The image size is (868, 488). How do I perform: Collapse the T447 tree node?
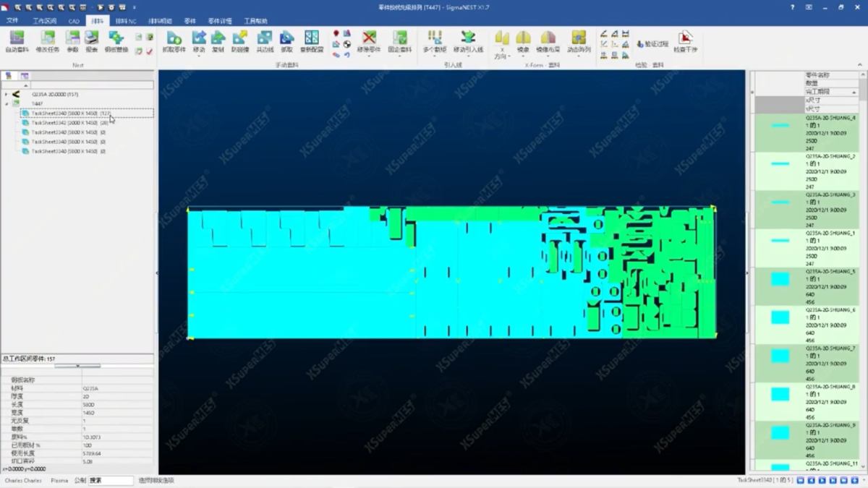point(7,104)
